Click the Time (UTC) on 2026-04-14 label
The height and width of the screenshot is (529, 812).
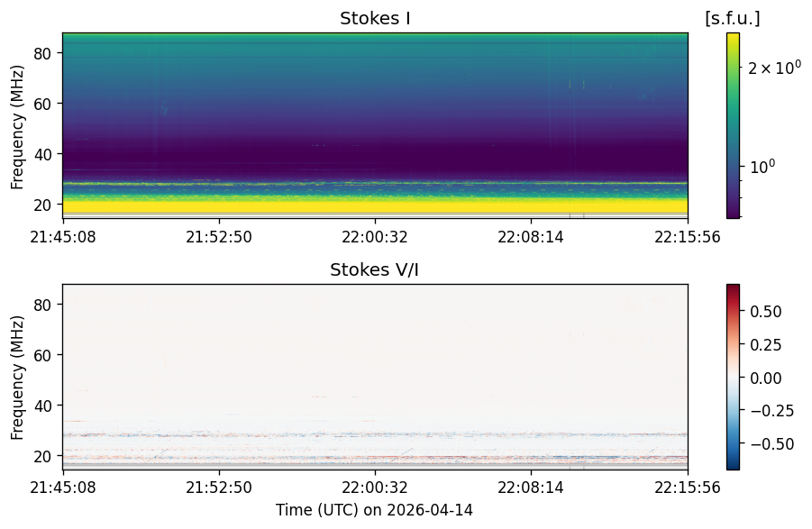tap(374, 510)
